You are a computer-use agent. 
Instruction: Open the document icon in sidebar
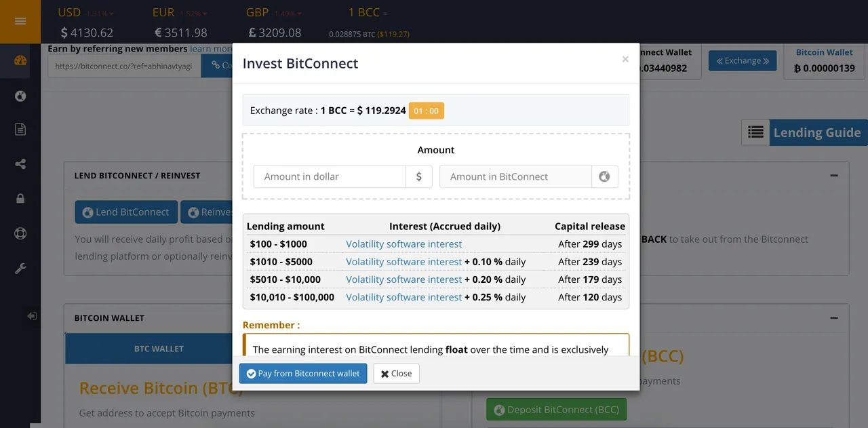coord(20,129)
